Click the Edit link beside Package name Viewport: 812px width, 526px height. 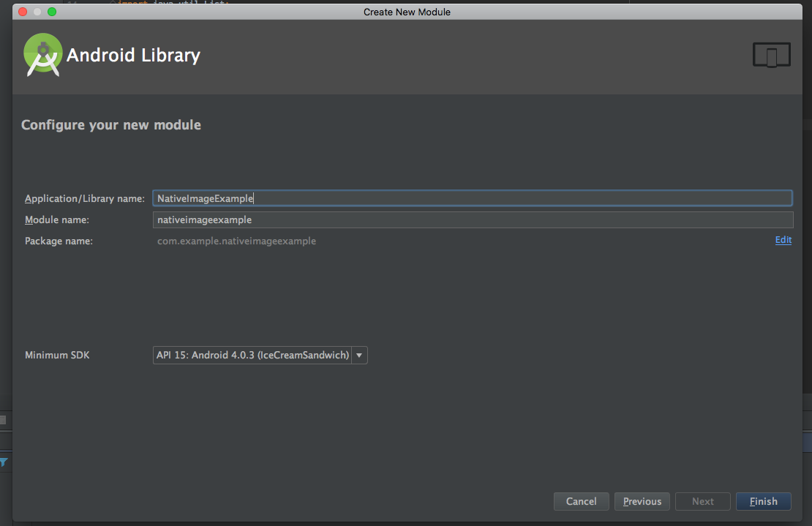(x=783, y=240)
